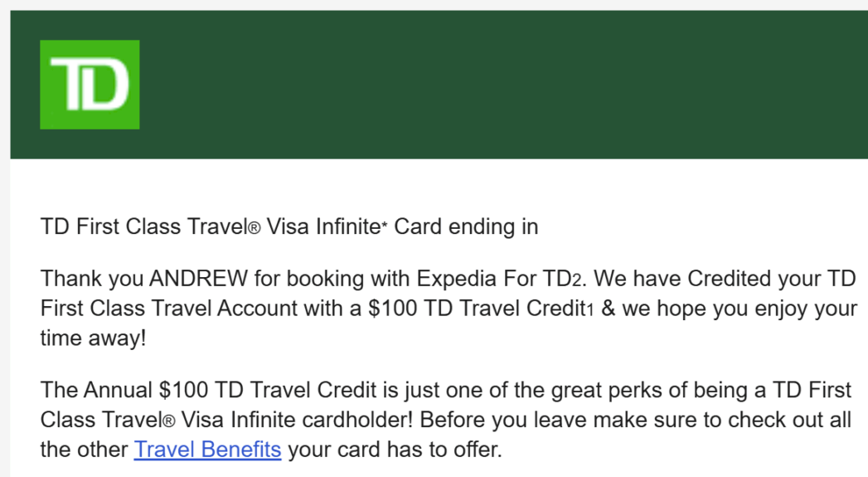Open the Travel Benefits link

coord(207,450)
